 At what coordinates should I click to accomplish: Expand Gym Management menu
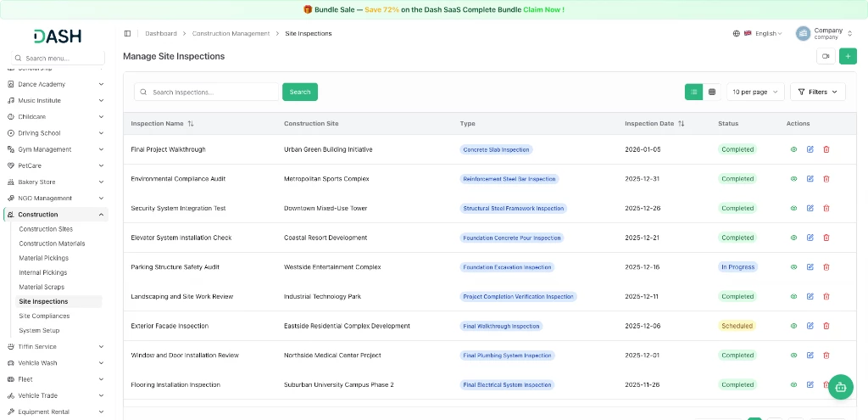pyautogui.click(x=56, y=149)
